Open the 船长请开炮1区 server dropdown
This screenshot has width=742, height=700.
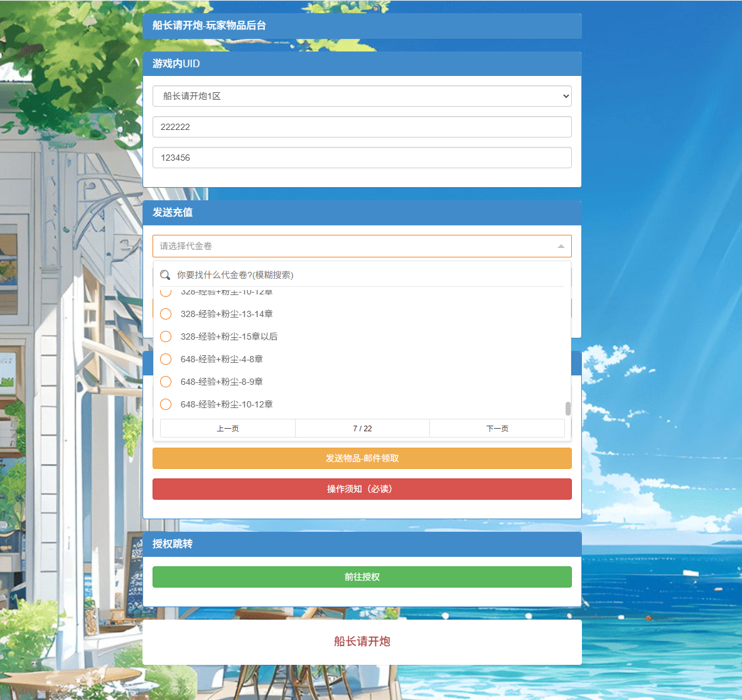[x=362, y=96]
